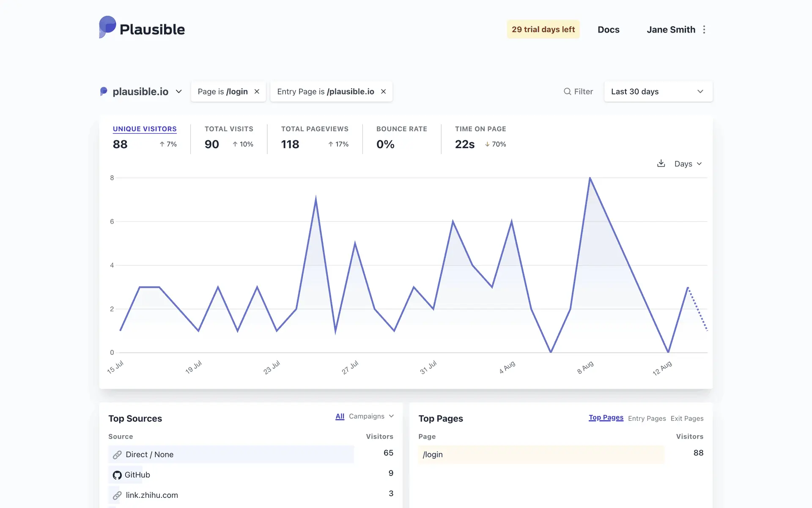The width and height of the screenshot is (812, 508).
Task: Open the Last 30 days date range
Action: [x=658, y=91]
